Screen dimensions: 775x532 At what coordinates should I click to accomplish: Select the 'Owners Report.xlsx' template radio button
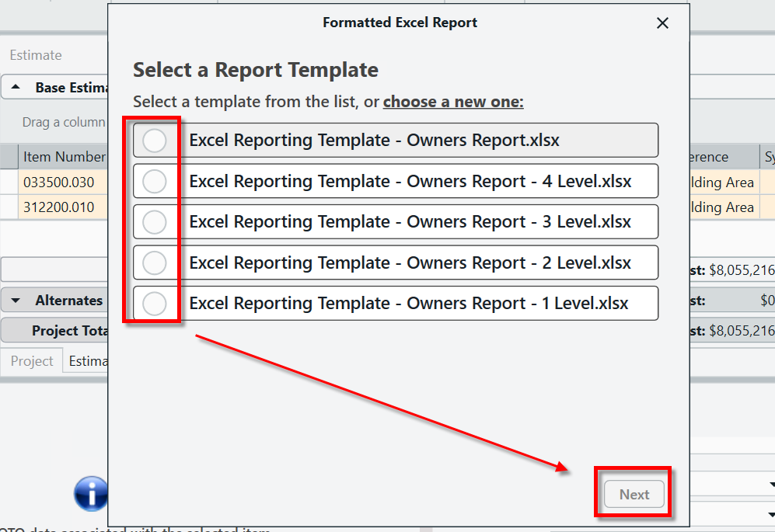pos(155,141)
